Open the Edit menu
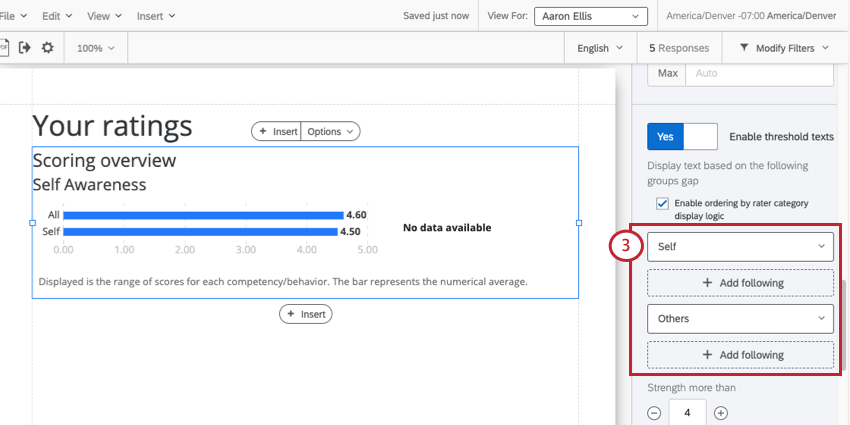The image size is (850, 425). click(56, 16)
